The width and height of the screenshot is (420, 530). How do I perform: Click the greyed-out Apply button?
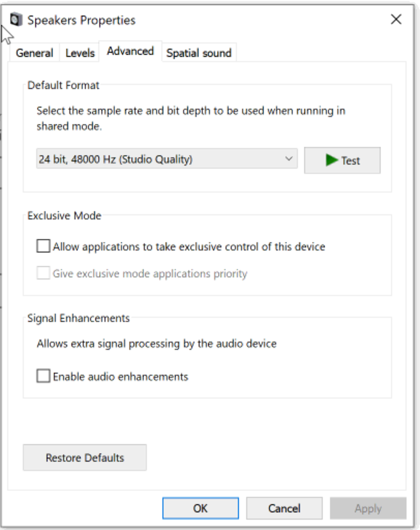click(x=368, y=508)
